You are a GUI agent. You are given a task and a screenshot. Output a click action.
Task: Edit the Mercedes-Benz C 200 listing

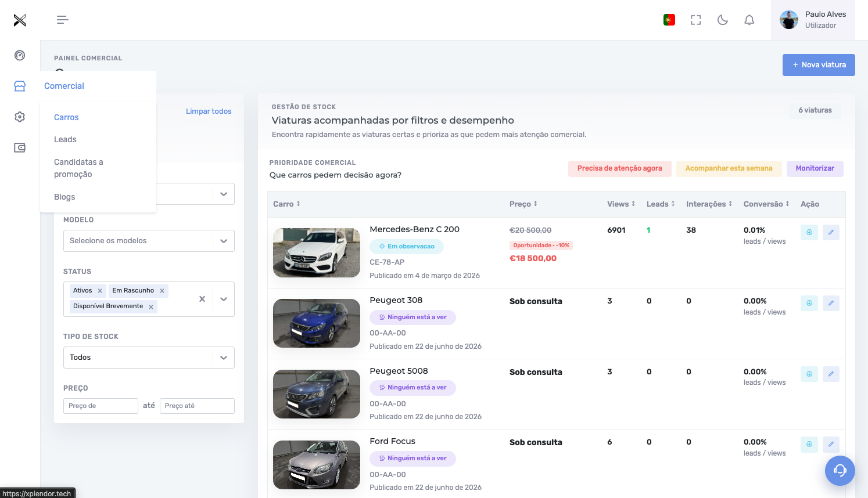[831, 232]
